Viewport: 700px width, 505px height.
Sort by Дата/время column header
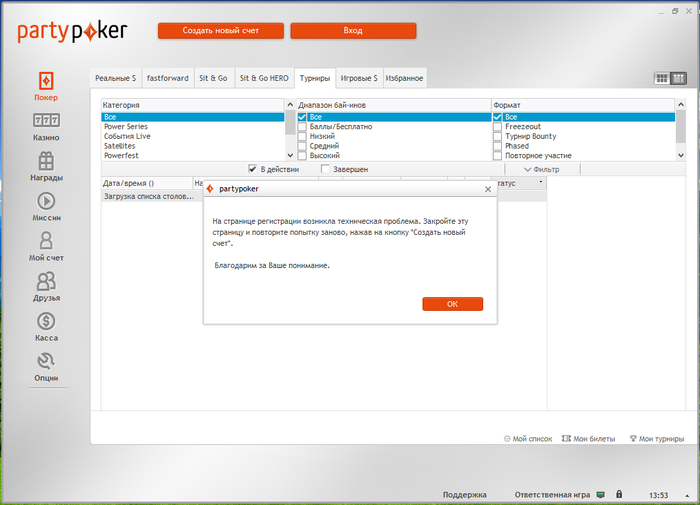tap(147, 183)
